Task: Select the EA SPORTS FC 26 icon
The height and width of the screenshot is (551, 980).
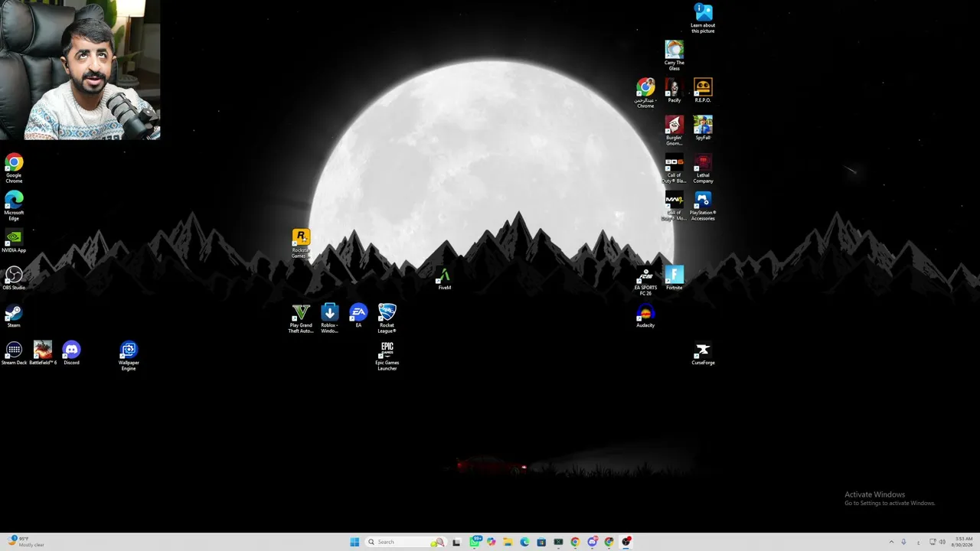Action: point(645,281)
